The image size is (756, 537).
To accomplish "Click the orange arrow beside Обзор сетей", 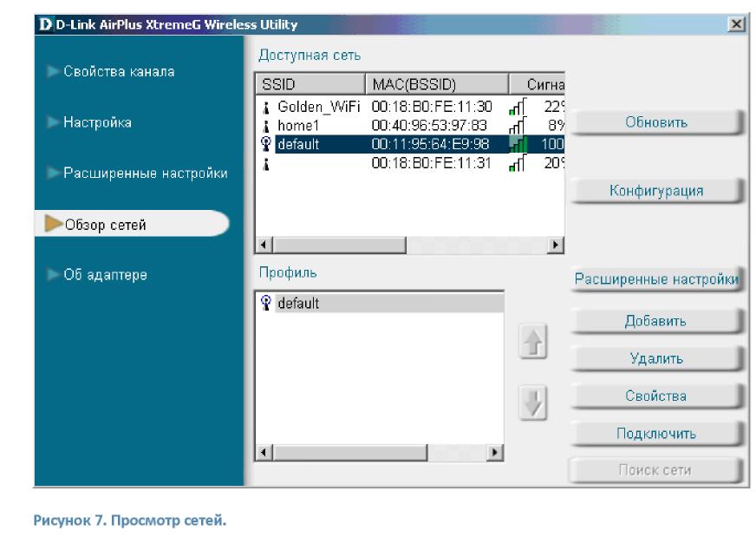I will [53, 223].
